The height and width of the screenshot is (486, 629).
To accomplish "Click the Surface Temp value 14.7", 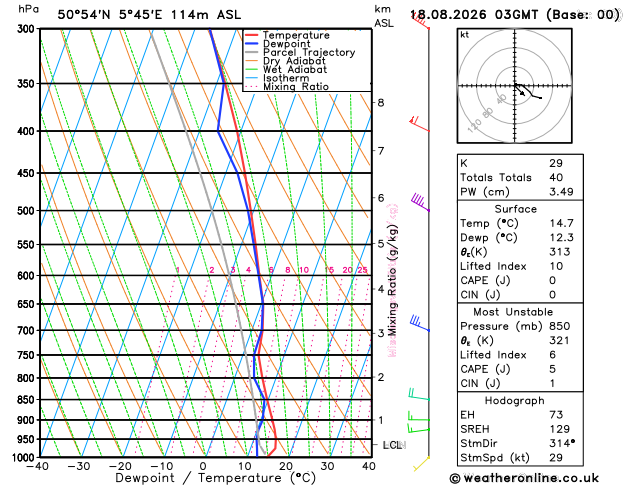I will tap(562, 223).
